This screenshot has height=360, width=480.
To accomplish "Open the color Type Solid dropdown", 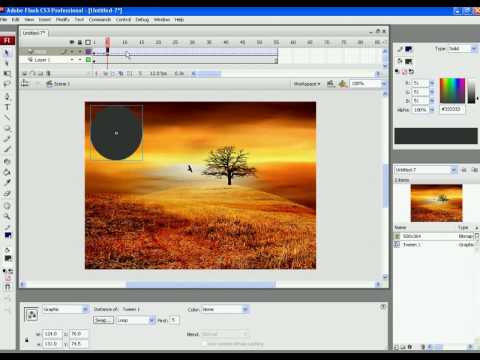I will [x=474, y=49].
